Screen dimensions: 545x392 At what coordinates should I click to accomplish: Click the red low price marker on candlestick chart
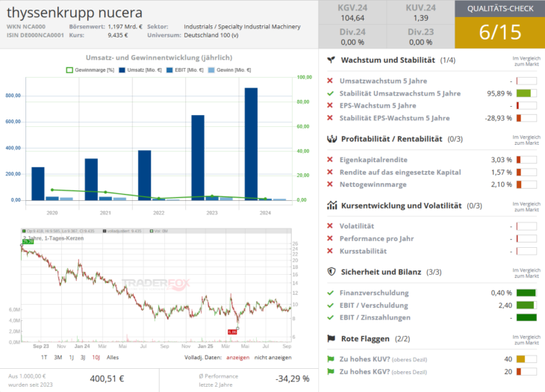pos(232,332)
